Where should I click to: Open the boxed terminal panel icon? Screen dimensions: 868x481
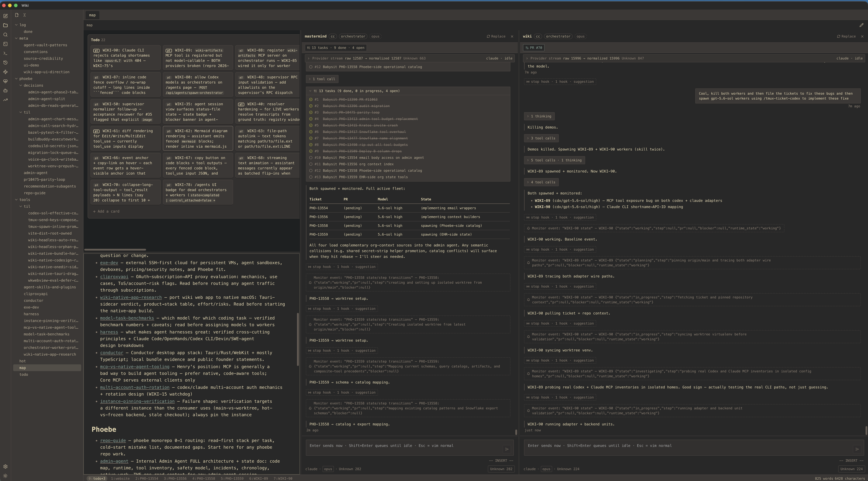(x=5, y=44)
